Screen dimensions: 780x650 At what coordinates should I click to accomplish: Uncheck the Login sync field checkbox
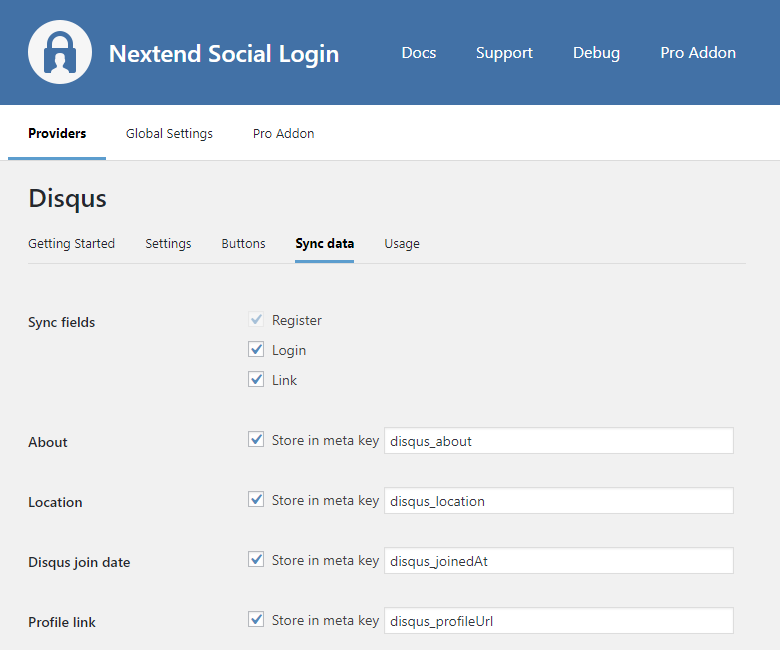pyautogui.click(x=256, y=350)
